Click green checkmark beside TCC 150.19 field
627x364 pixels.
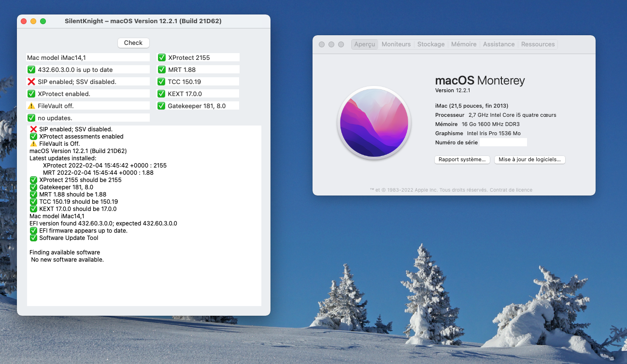click(162, 82)
